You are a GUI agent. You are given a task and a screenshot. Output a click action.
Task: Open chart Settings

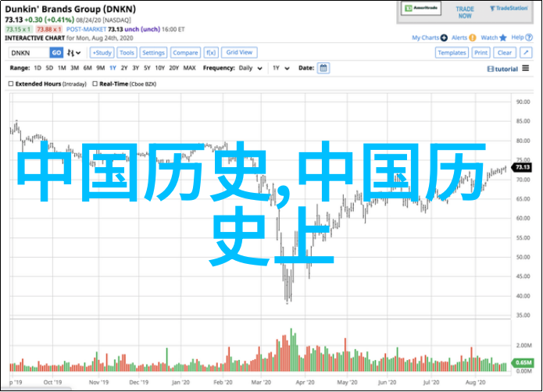tap(153, 53)
